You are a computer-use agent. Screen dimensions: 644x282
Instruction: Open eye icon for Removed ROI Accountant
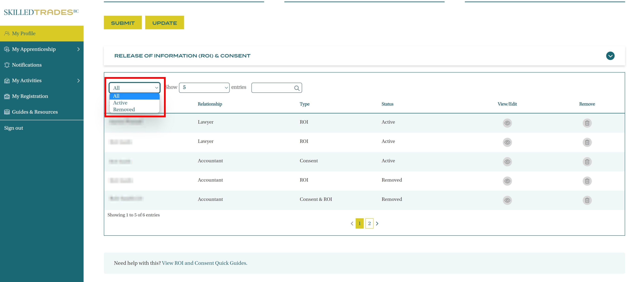tap(507, 181)
